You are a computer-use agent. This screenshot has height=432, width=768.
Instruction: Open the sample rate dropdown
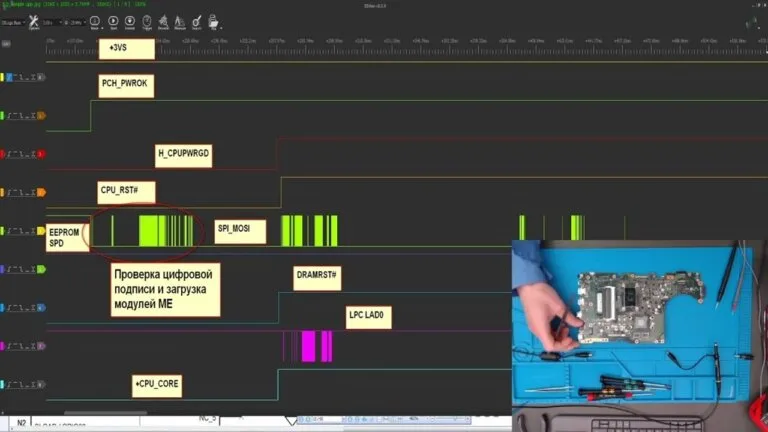(73, 23)
